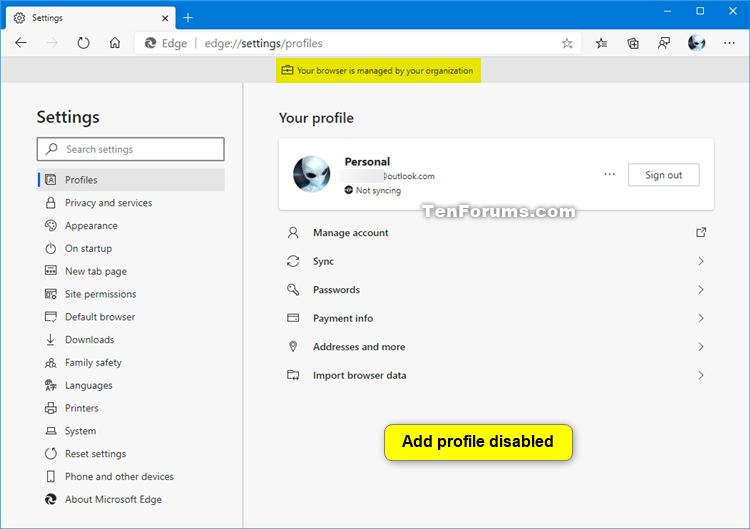Open more options for Personal profile

pos(609,175)
